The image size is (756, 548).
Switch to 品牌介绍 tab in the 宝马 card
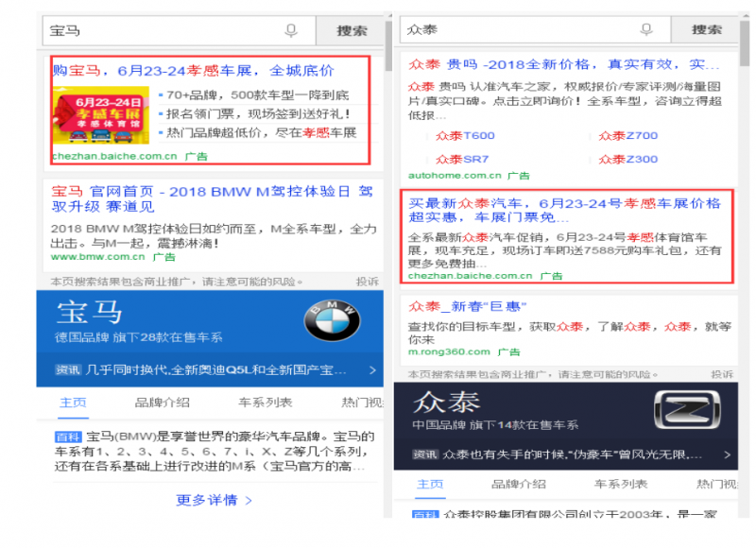pyautogui.click(x=163, y=402)
